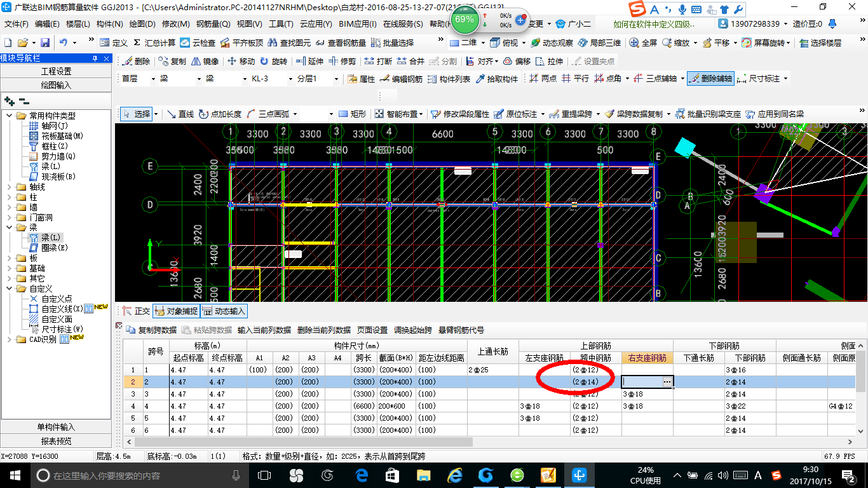Toggle 动态输入 dynamic input
The height and width of the screenshot is (488, 868).
(x=224, y=311)
